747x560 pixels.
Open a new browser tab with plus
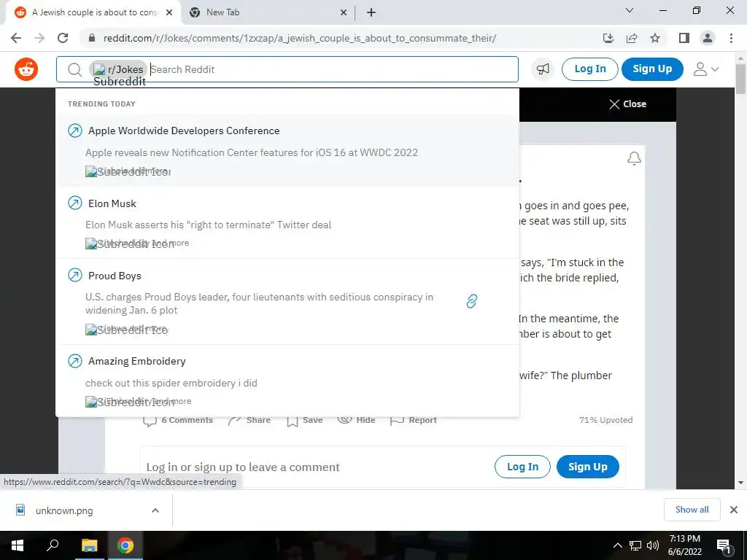pos(371,13)
